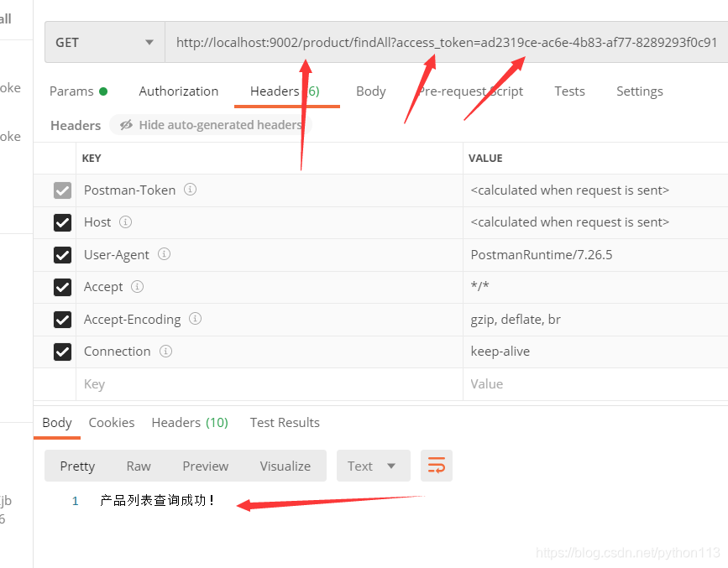Uncheck the Accept-Encoding header checkbox
Screen dimensions: 728x568
[62, 320]
